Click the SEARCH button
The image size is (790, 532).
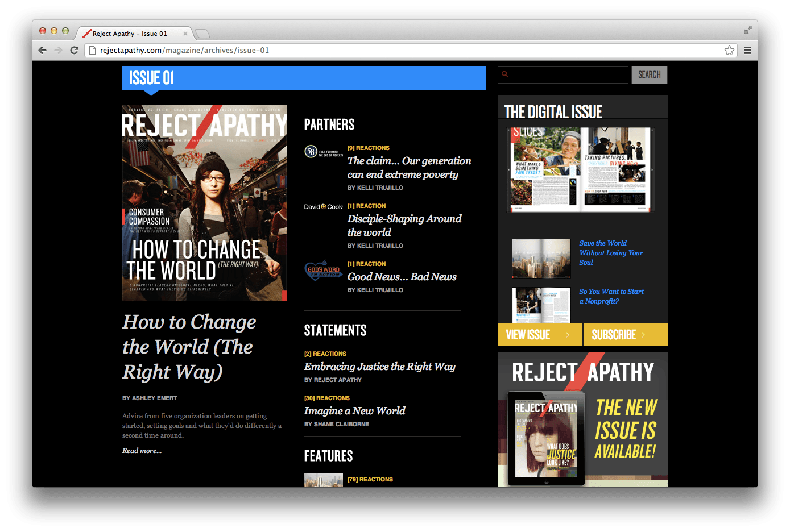(650, 74)
